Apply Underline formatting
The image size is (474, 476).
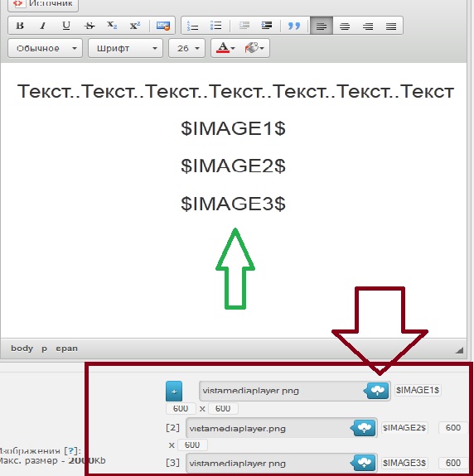tap(66, 26)
